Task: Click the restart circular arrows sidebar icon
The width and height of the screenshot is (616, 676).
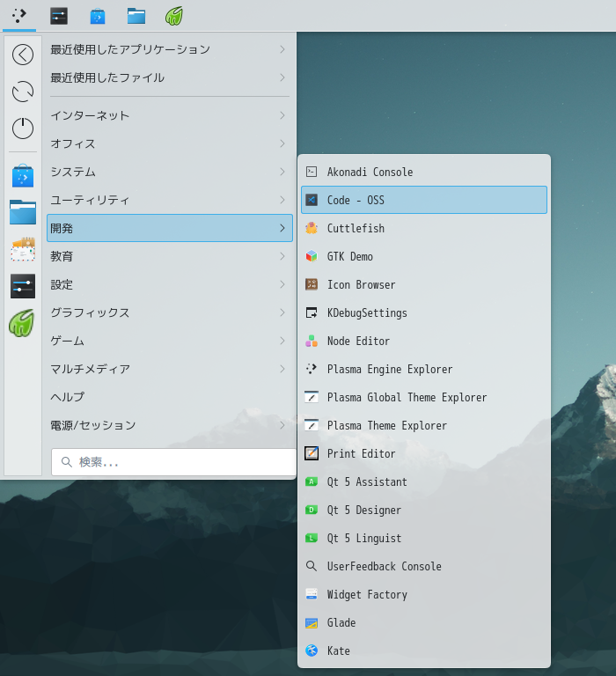Action: pos(23,92)
